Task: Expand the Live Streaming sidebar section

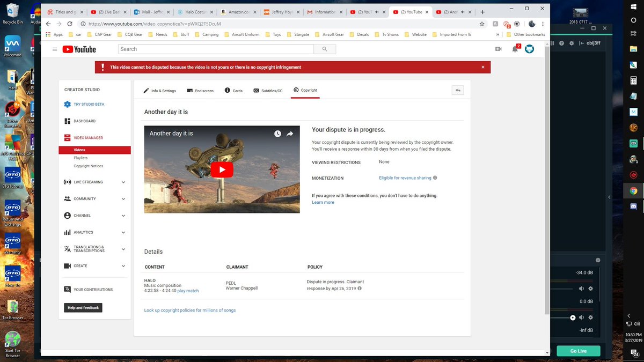Action: click(123, 182)
